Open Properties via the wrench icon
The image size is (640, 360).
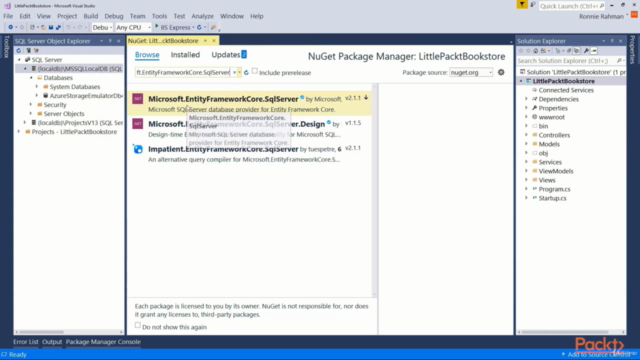coord(586,51)
